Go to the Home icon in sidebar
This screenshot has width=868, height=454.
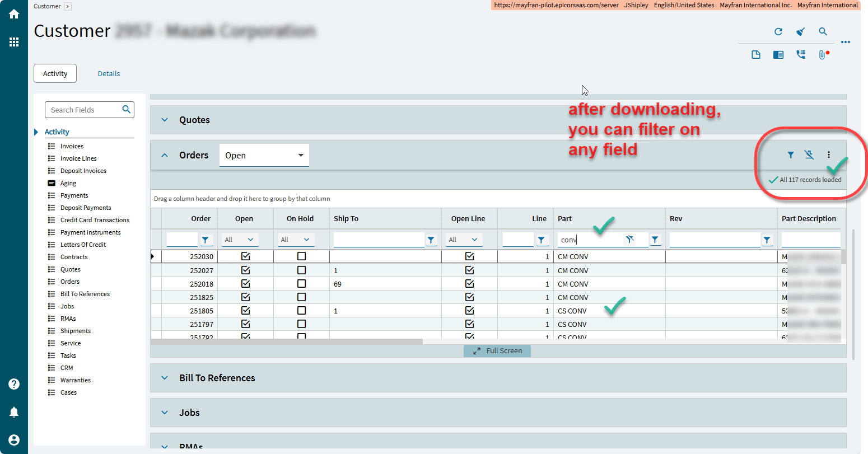coord(14,14)
